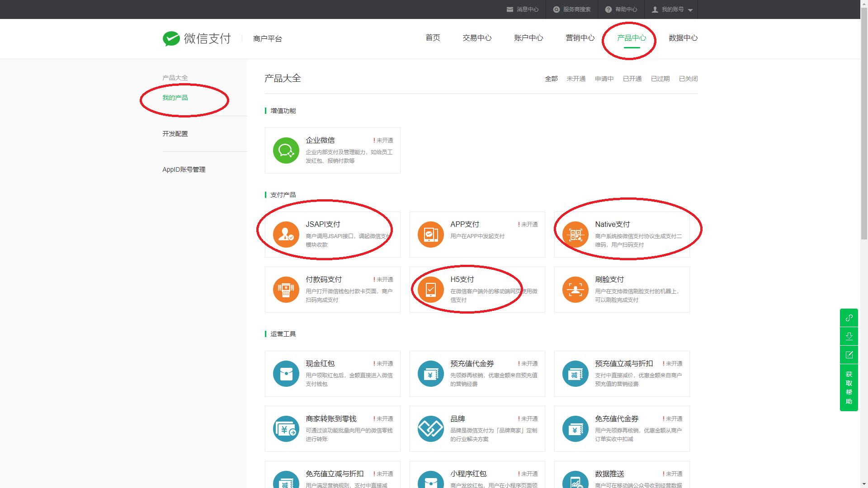
Task: Click the 免充值立减与折扣 title text
Action: [335, 474]
